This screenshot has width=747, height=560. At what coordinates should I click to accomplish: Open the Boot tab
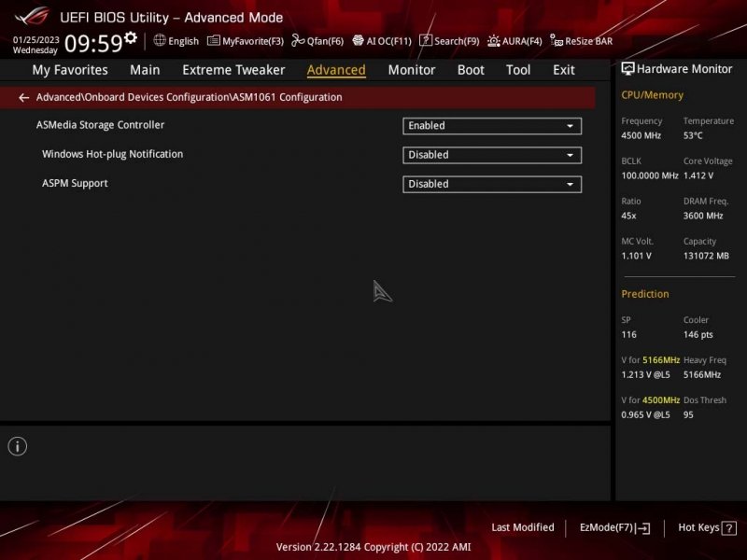pyautogui.click(x=471, y=70)
